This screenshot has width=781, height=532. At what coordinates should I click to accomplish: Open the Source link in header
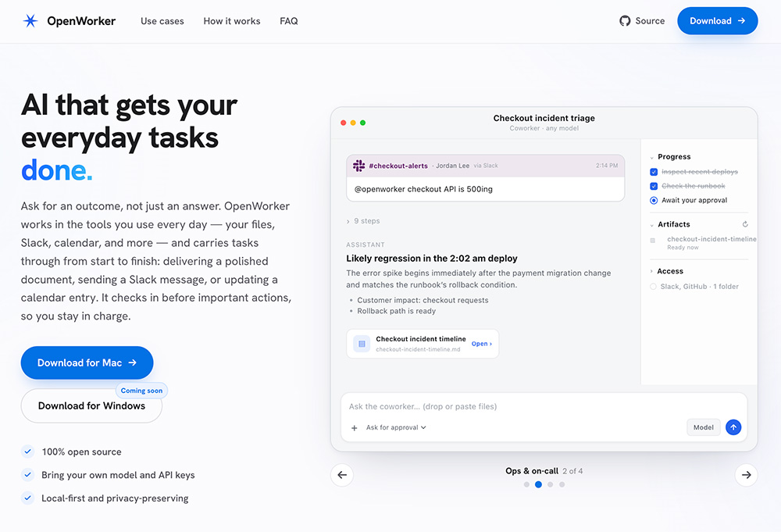[x=642, y=21]
